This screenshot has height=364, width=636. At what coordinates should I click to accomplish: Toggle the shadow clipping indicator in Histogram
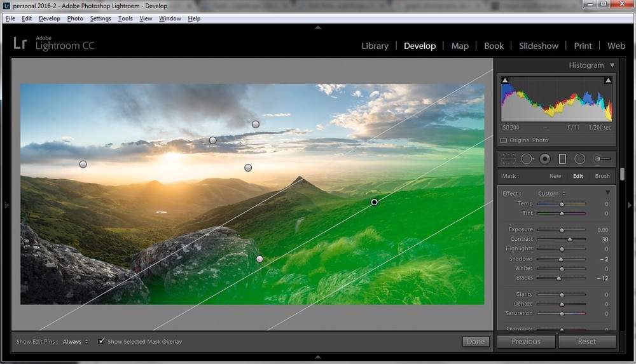click(x=505, y=80)
